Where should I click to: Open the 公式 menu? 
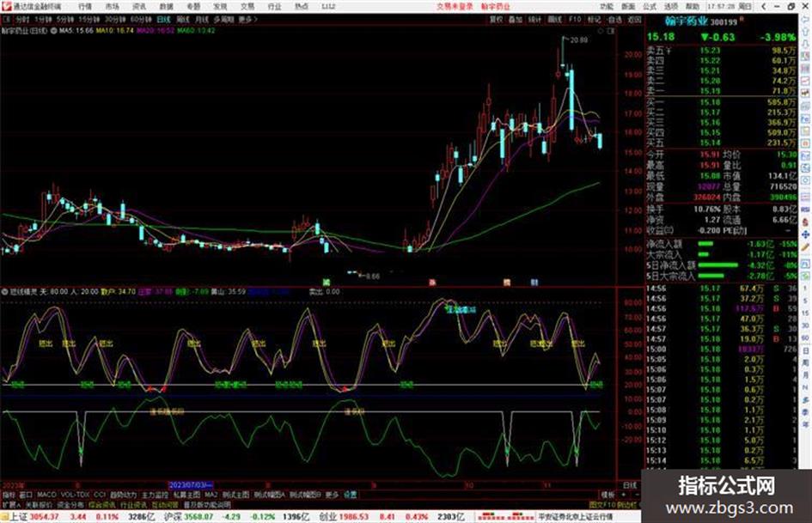click(650, 7)
